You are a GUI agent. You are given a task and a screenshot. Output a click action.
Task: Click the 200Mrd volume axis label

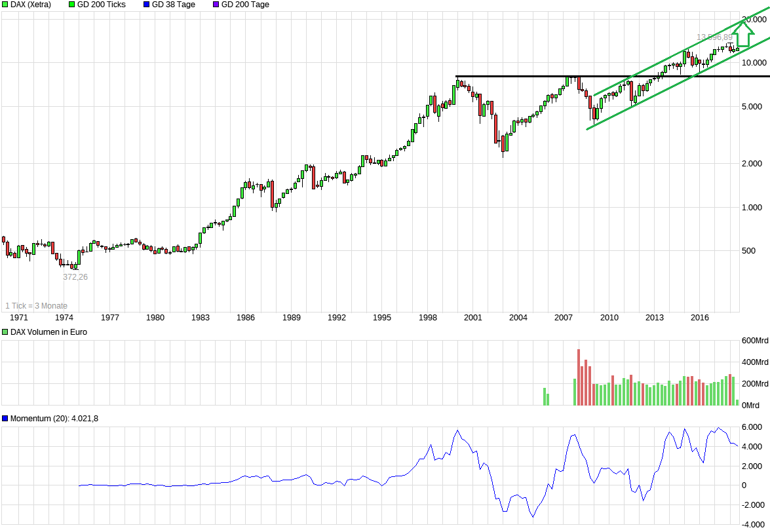755,384
